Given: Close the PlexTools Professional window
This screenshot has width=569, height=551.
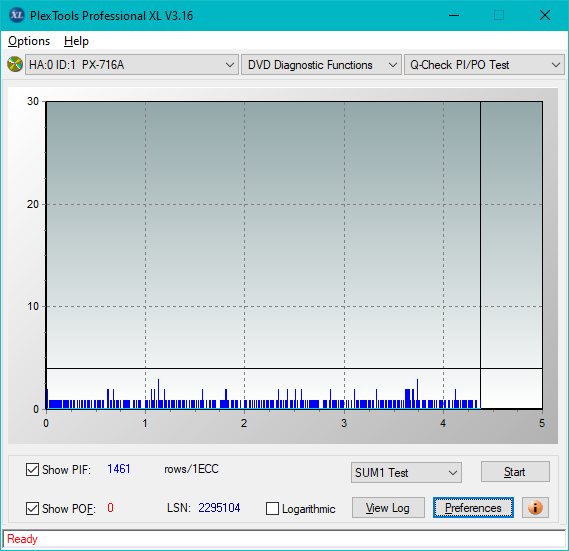Looking at the screenshot, I should (x=545, y=15).
